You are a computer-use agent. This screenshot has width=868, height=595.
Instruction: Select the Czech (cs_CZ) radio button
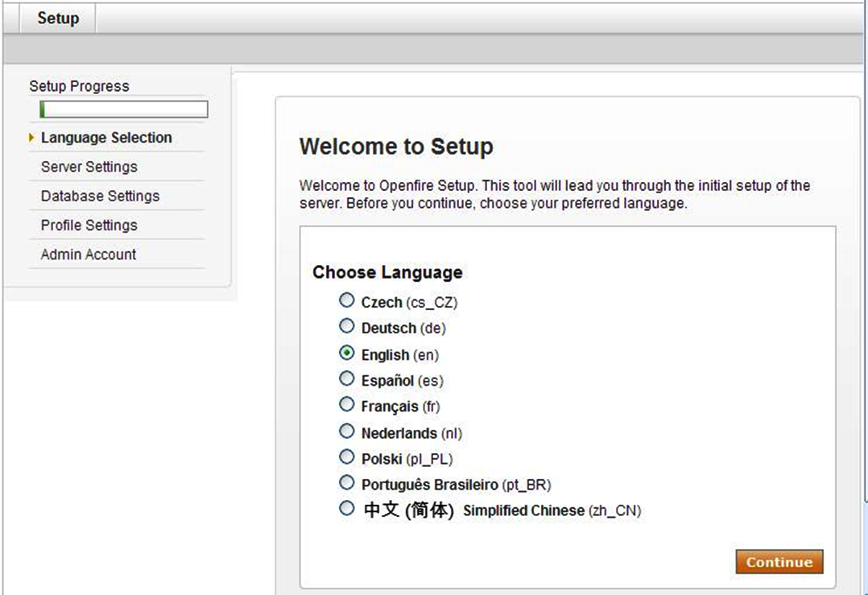pos(346,300)
